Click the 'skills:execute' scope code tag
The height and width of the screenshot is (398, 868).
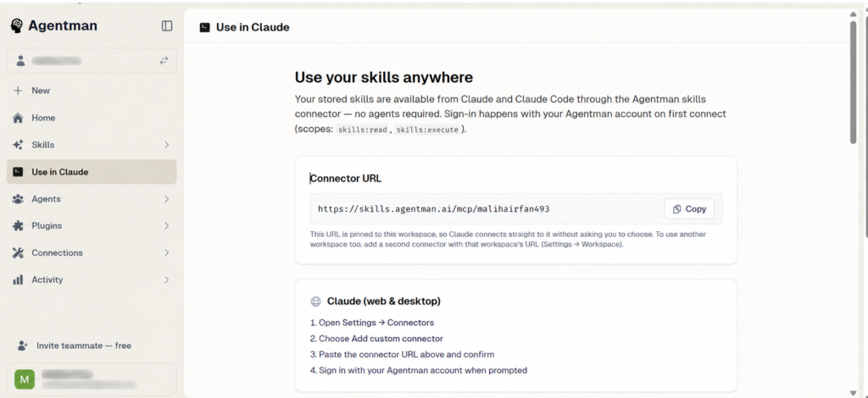pyautogui.click(x=427, y=130)
